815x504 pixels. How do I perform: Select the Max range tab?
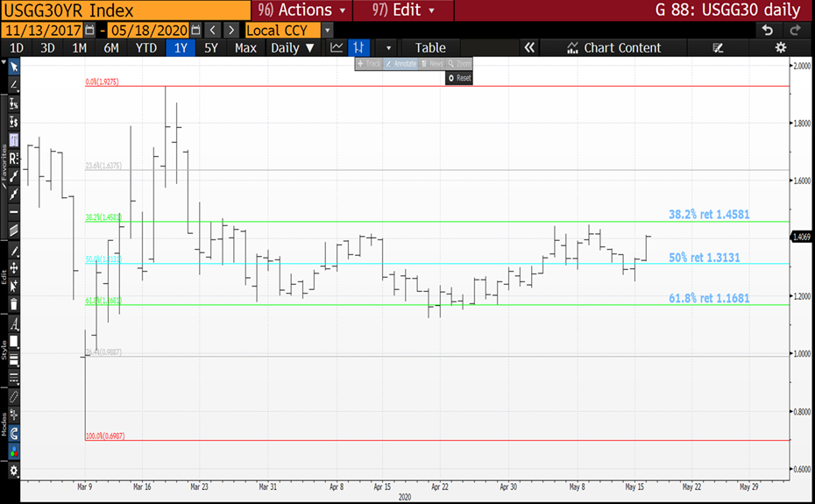click(245, 48)
